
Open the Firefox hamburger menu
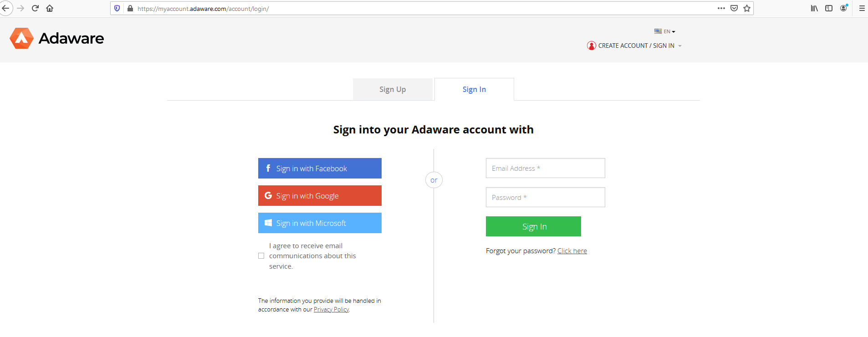[861, 8]
